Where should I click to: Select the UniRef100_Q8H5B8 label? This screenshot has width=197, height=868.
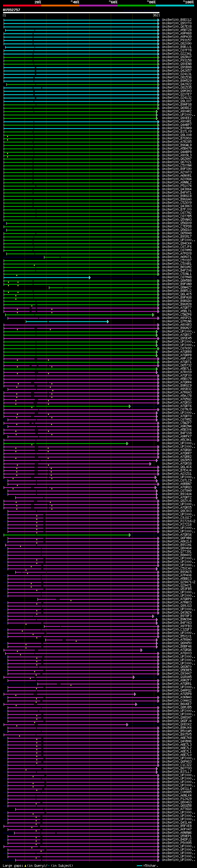tap(176, 281)
